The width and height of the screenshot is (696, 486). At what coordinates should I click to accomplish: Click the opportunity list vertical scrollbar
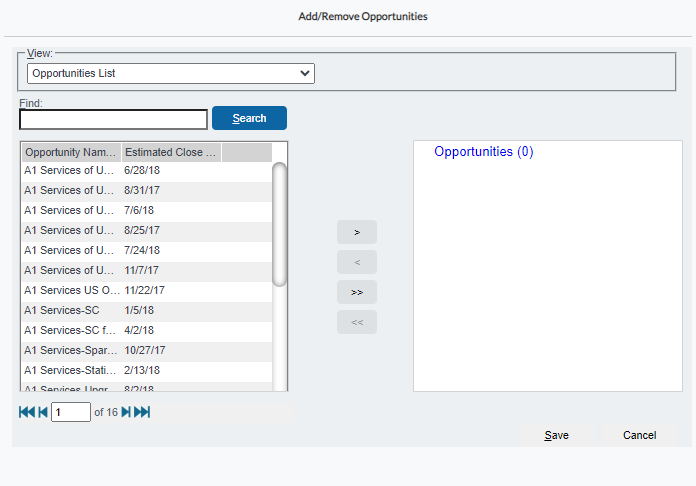(280, 225)
